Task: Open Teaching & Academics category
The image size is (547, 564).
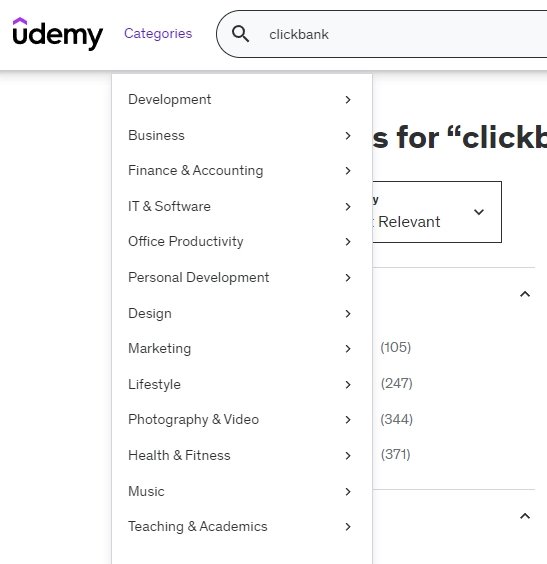Action: [x=240, y=527]
